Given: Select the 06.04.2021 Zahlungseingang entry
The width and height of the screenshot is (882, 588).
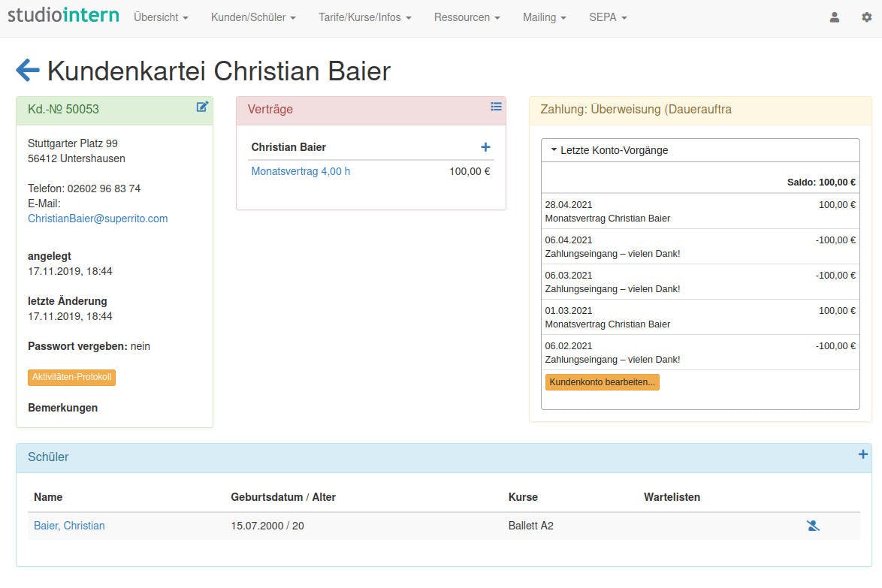Looking at the screenshot, I should [x=700, y=247].
